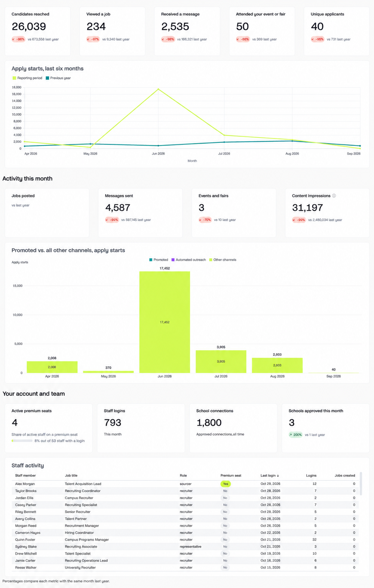Click the Yes premium seat badge for Alex Morgan
The width and height of the screenshot is (374, 588).
226,484
